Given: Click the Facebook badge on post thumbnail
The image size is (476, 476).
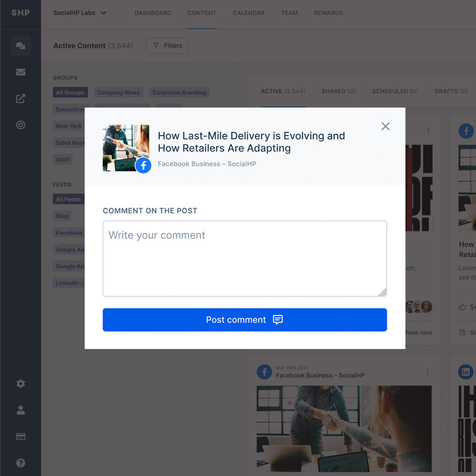Looking at the screenshot, I should tap(143, 165).
